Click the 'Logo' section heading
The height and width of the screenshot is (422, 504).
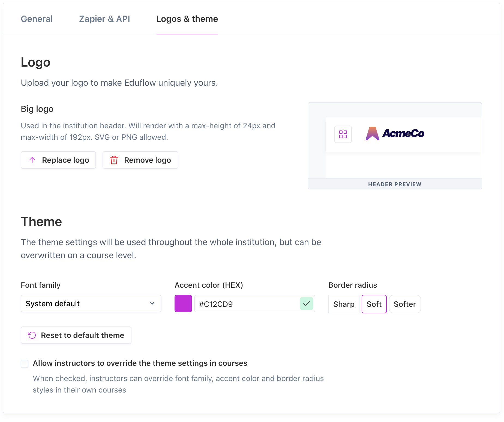pyautogui.click(x=36, y=63)
